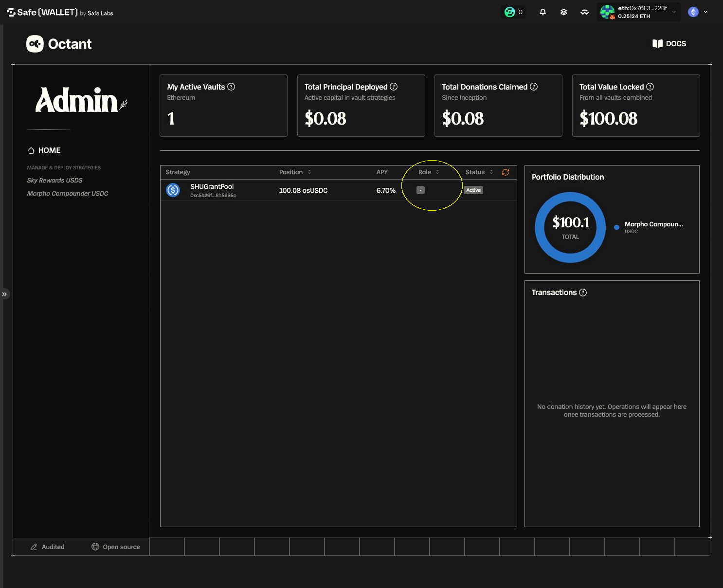Refresh the strategies table
Screen dimensions: 723x588
coord(506,172)
